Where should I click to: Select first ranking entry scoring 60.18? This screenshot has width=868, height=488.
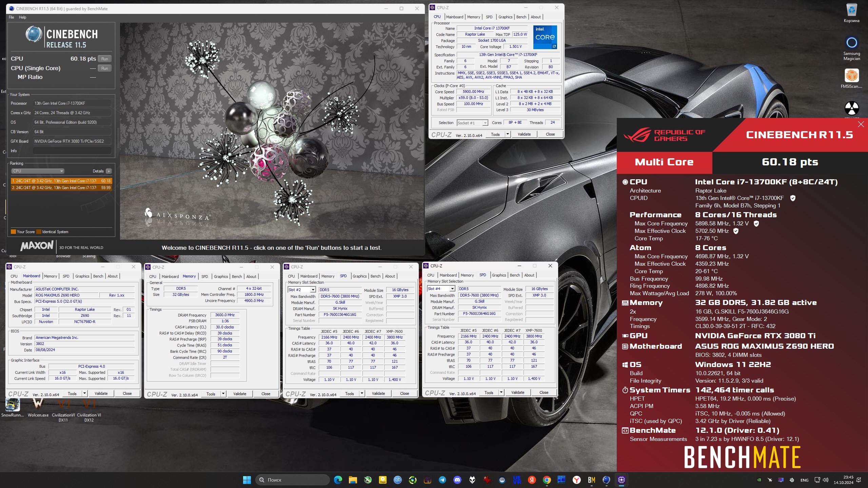[x=61, y=181]
